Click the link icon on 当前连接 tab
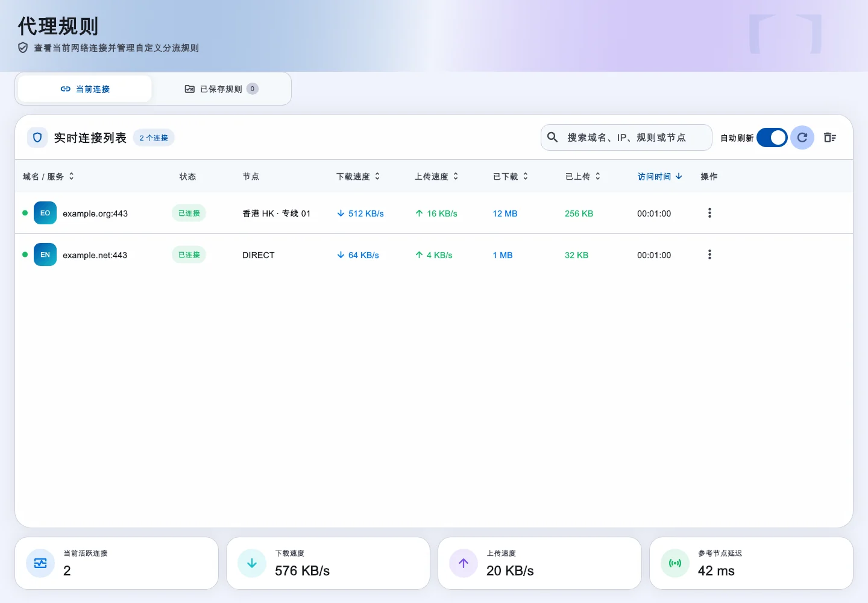868x603 pixels. [x=66, y=89]
